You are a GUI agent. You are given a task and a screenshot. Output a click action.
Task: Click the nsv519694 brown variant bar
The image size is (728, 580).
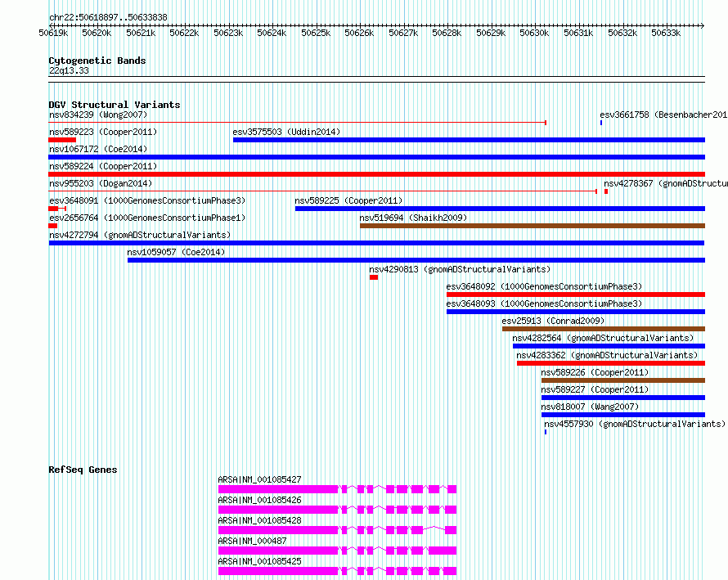(x=533, y=226)
